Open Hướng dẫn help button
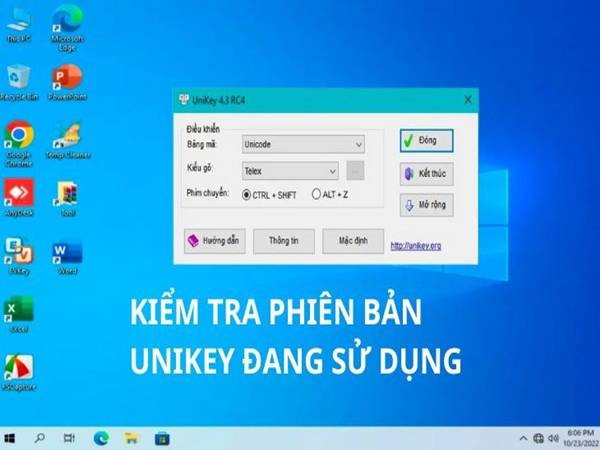Image resolution: width=600 pixels, height=450 pixels. (215, 241)
